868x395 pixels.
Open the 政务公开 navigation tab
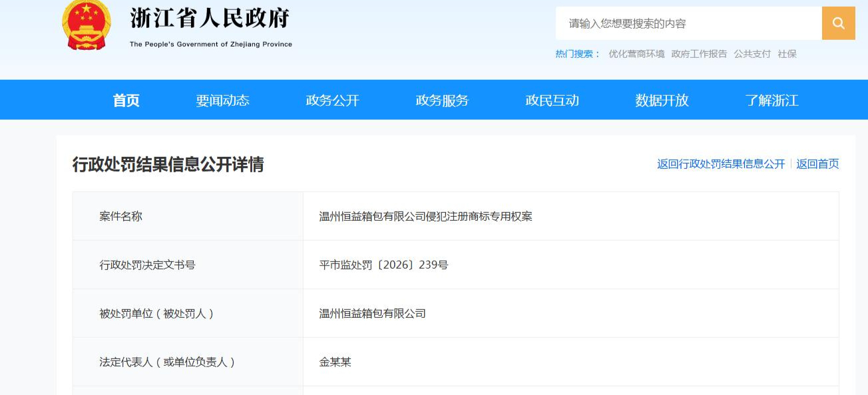click(x=332, y=100)
